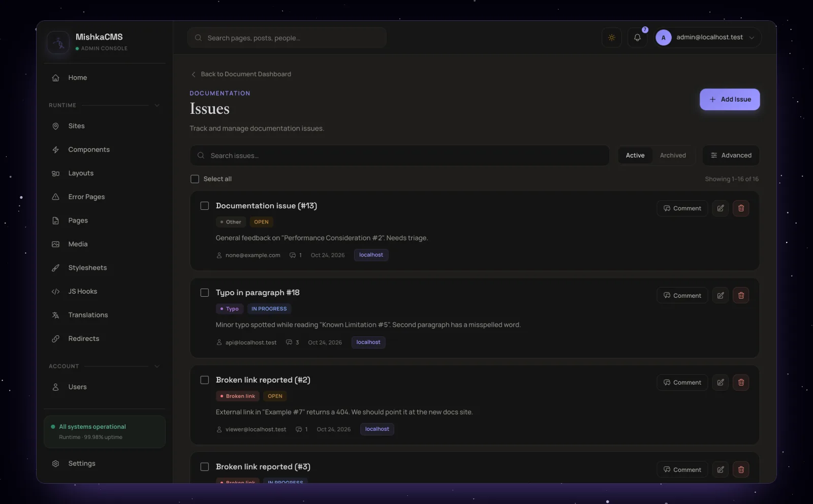
Task: Comment on Typo in paragraph #18
Action: tap(682, 295)
